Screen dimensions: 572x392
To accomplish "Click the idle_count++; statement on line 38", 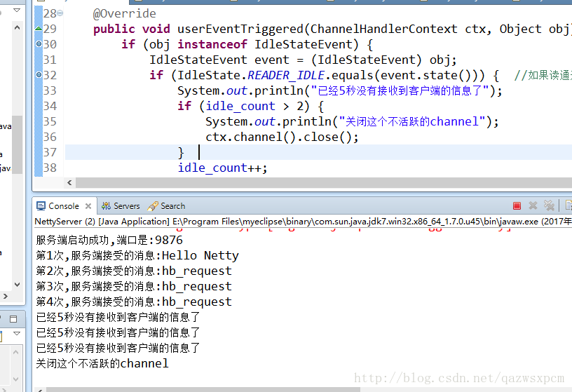I will pyautogui.click(x=222, y=168).
